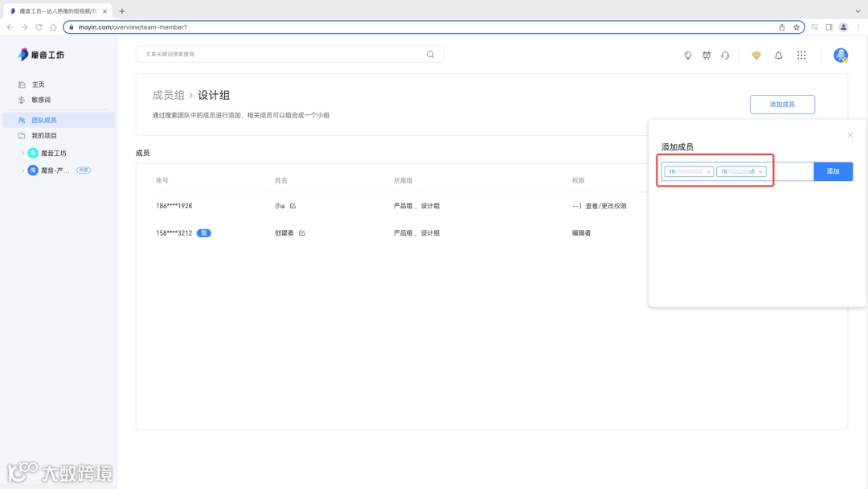Reload the page with browser refresh
Screen dimensions: 868x489
point(39,27)
